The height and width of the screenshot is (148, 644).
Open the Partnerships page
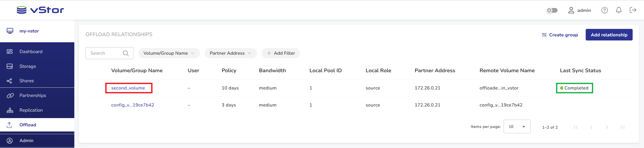point(33,95)
